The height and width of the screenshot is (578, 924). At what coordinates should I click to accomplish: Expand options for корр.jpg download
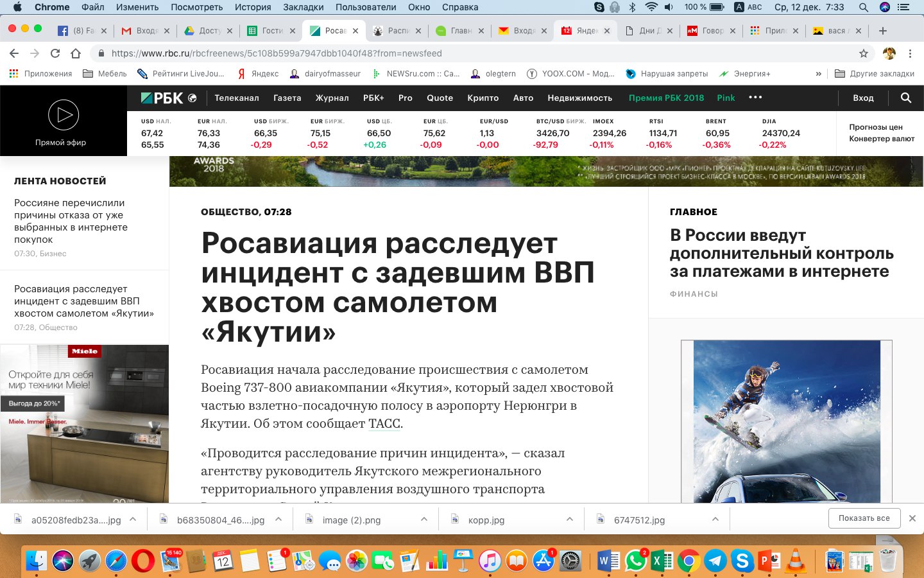pyautogui.click(x=570, y=519)
